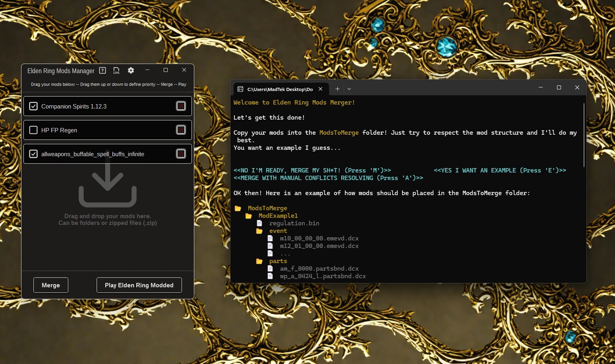Screen dimensions: 615x364
Task: Click the allweapons_buffable_spell_buffs_infinite mod name
Action: 93,154
